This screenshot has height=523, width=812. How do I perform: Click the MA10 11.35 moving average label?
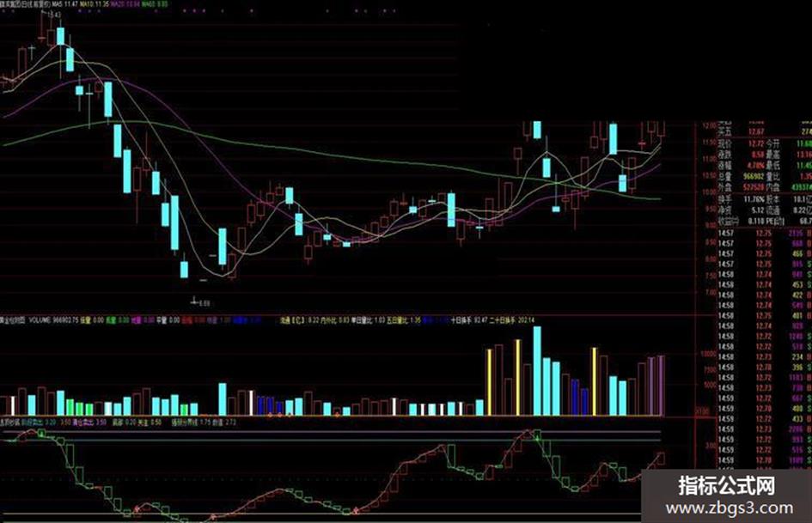click(x=95, y=4)
